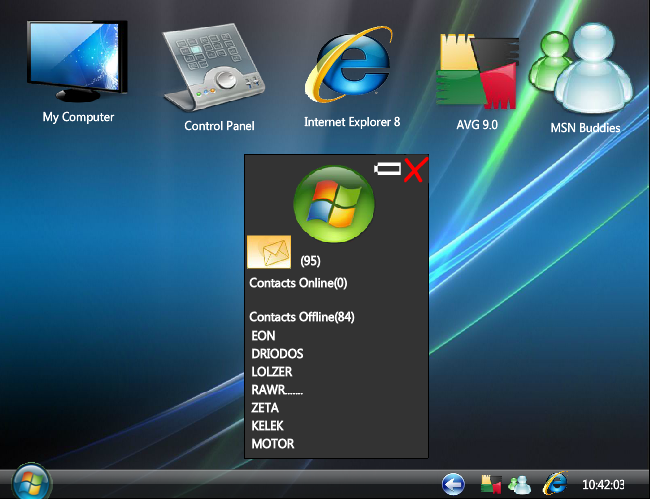Select contact LOLZER

[x=272, y=372]
